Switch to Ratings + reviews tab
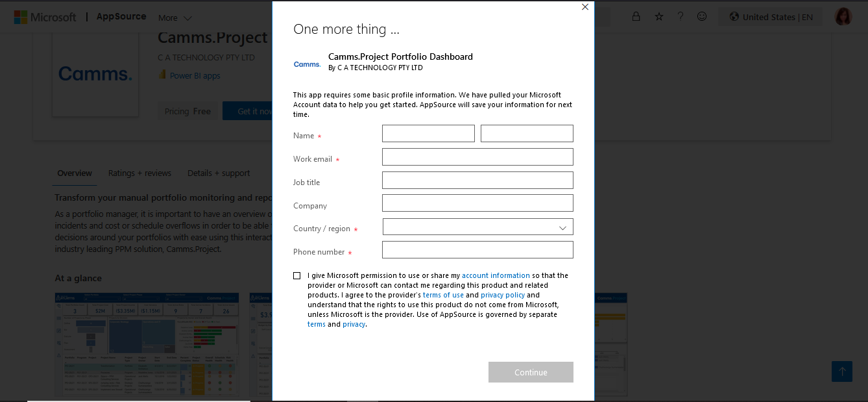Image resolution: width=868 pixels, height=402 pixels. pos(139,173)
